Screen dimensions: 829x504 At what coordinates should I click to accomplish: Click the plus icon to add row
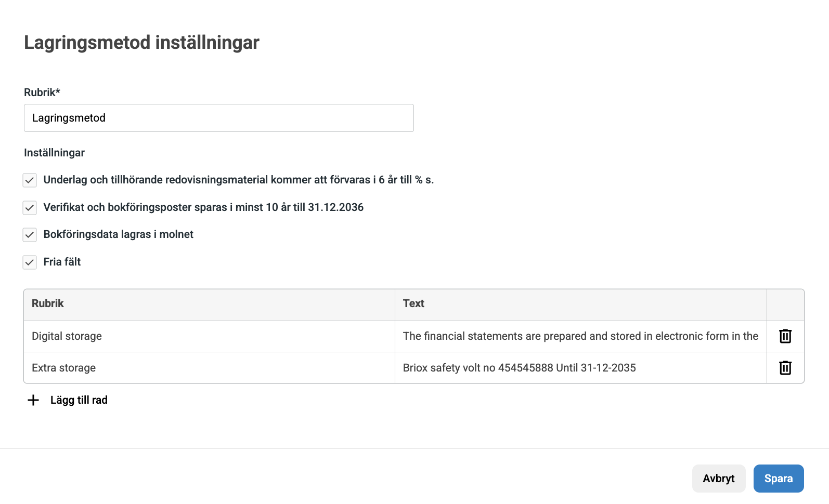(x=33, y=400)
